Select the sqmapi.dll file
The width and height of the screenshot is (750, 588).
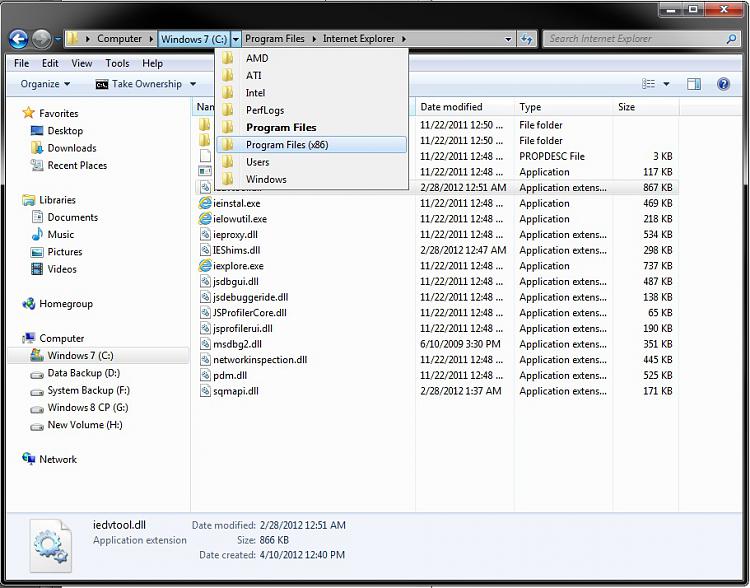[236, 391]
